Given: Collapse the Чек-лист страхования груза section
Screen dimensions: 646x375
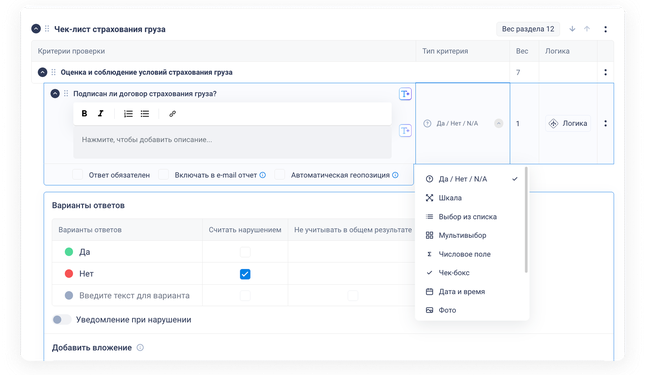Looking at the screenshot, I should coord(36,29).
